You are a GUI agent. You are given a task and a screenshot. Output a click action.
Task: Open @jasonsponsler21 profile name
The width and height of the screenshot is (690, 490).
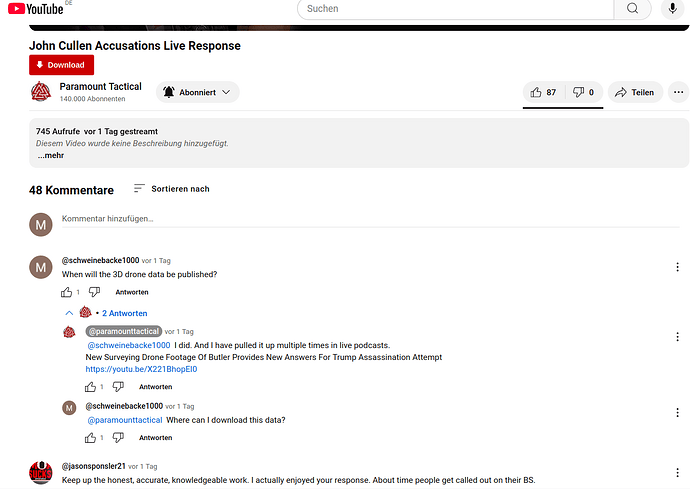click(94, 466)
